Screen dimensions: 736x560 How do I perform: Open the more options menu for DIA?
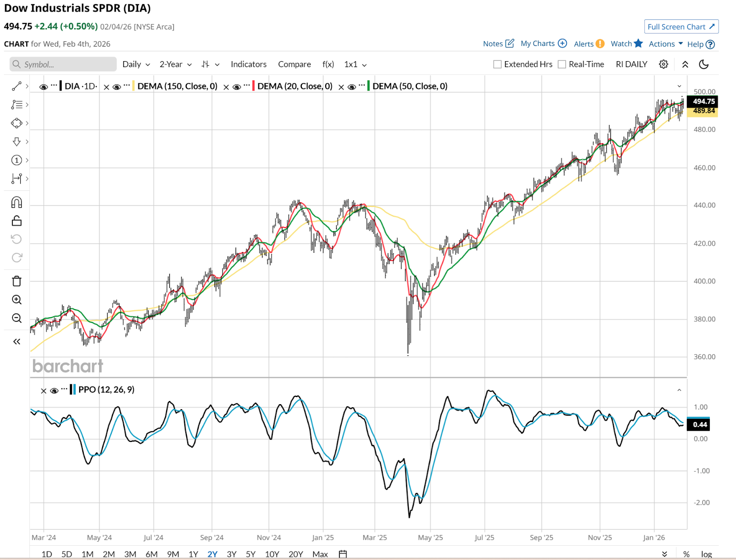pos(54,85)
